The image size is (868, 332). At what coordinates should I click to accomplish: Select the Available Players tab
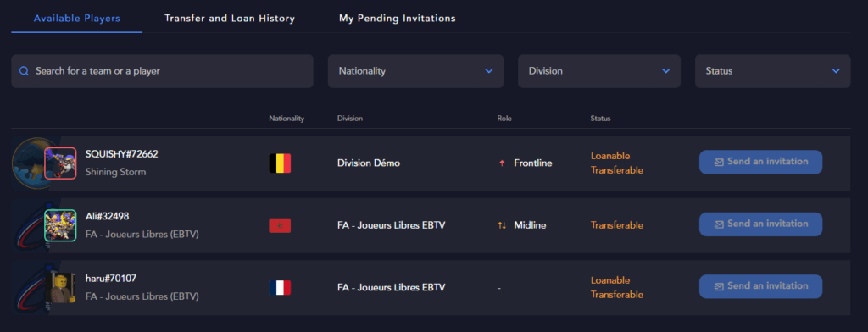[77, 19]
